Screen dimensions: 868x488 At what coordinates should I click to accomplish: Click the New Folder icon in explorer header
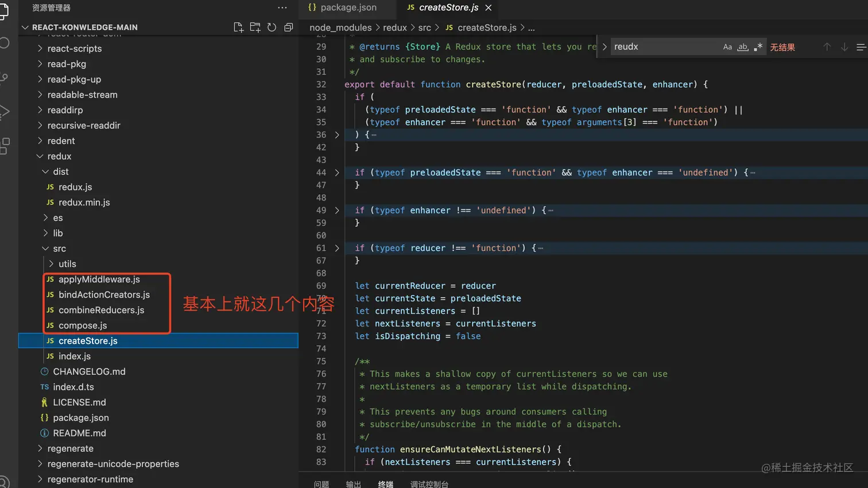pyautogui.click(x=255, y=27)
